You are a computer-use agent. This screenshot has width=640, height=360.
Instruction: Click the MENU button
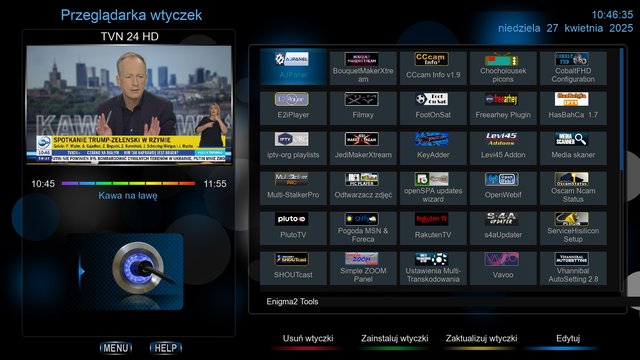pyautogui.click(x=116, y=348)
